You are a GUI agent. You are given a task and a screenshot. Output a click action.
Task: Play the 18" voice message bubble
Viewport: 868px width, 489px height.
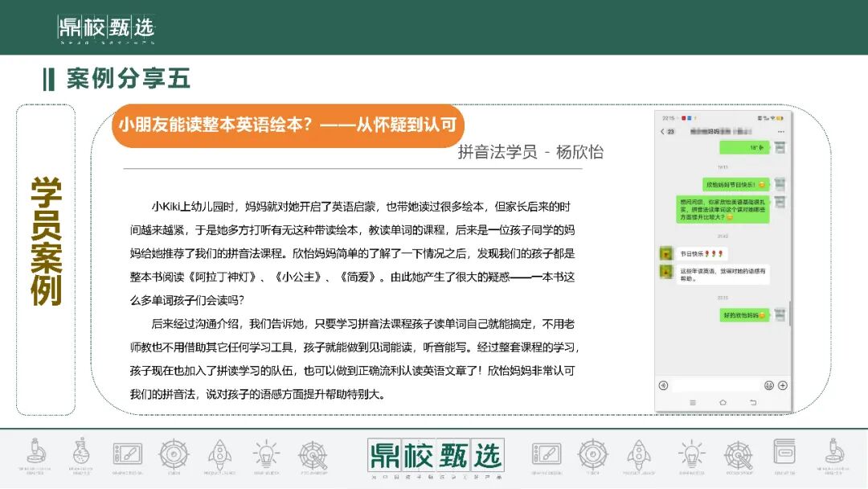coord(744,148)
